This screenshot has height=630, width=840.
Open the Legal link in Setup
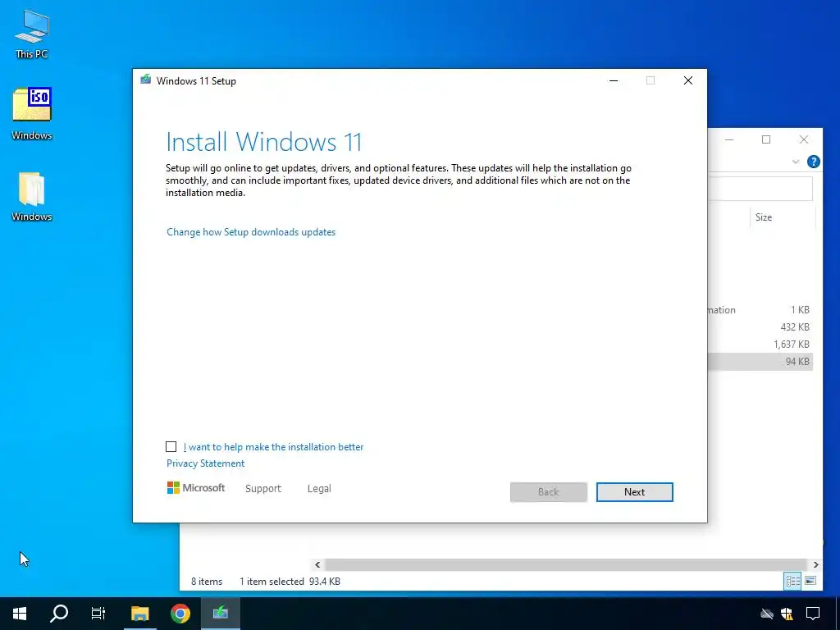click(x=319, y=489)
